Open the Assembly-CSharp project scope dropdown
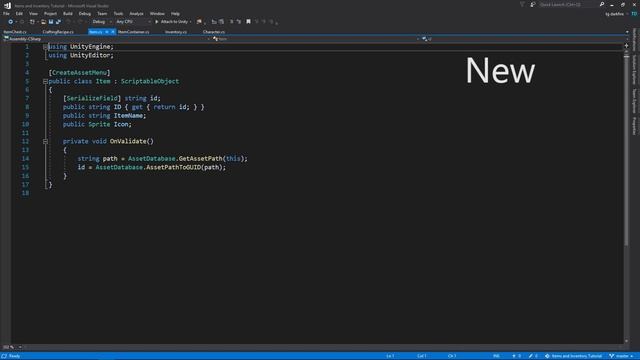 106,39
